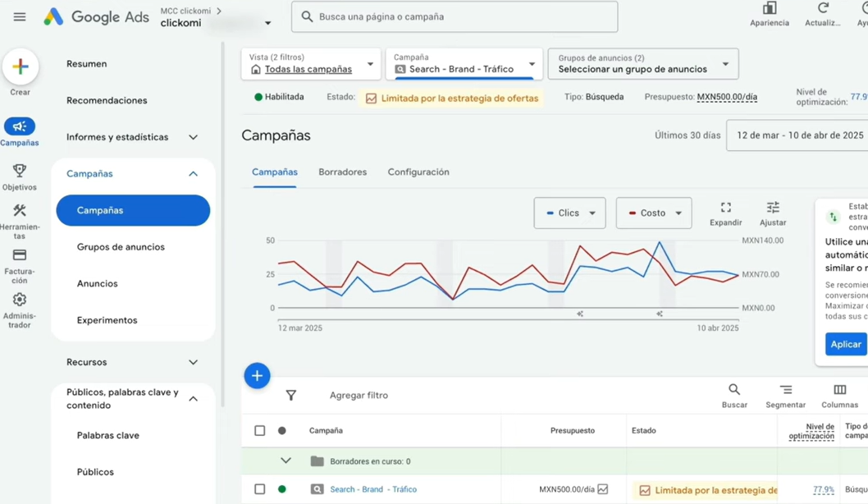Image resolution: width=868 pixels, height=504 pixels.
Task: Collapse Públicos, palabras clave y contenido
Action: point(193,399)
